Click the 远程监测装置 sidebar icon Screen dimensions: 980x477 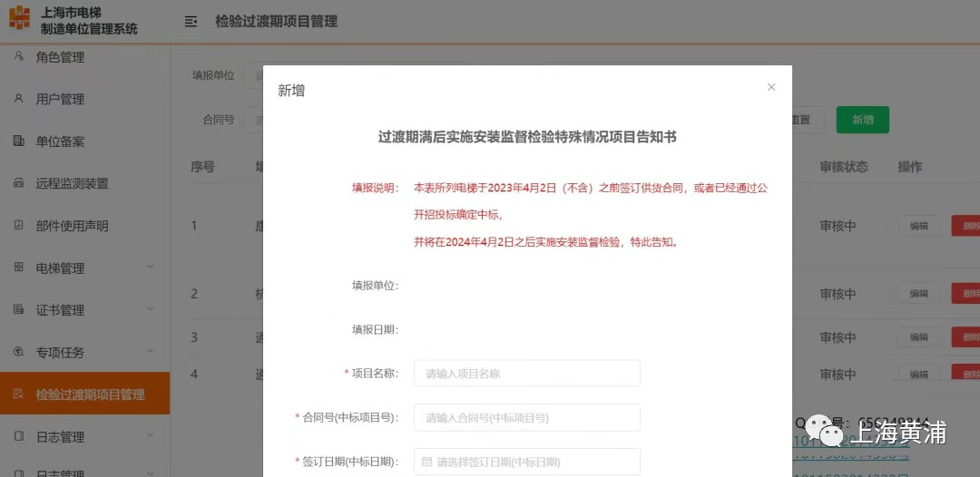[x=19, y=183]
